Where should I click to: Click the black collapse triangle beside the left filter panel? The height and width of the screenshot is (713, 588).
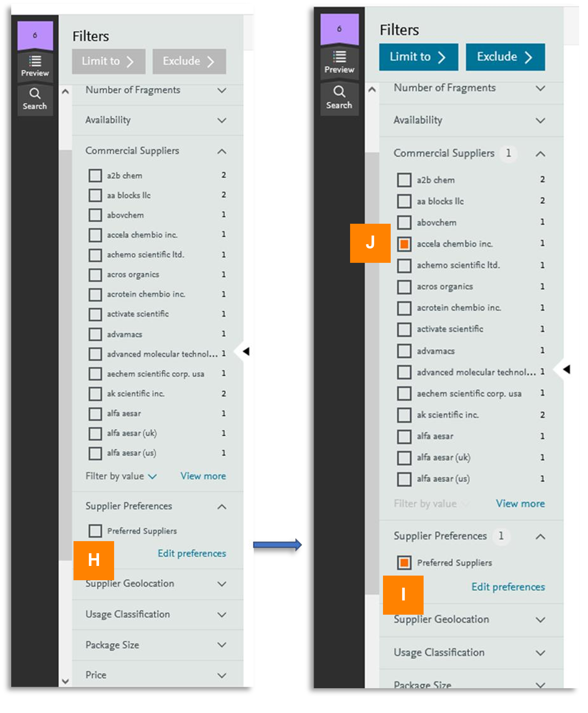246,351
